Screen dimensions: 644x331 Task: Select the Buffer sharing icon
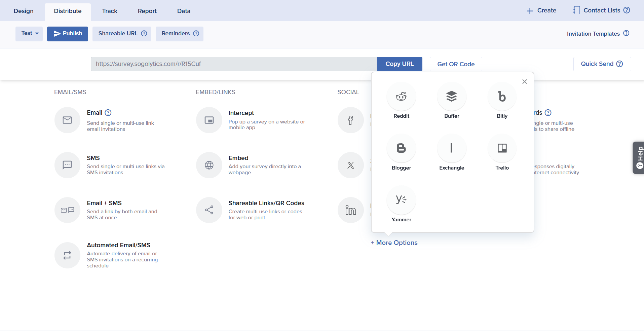click(x=452, y=97)
